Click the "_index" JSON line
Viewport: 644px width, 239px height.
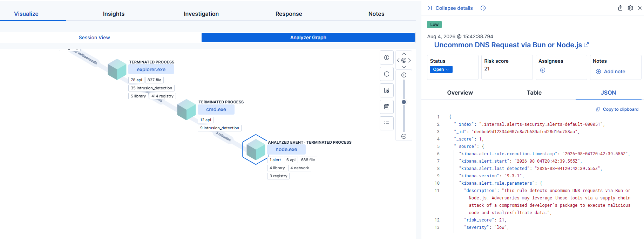point(529,124)
